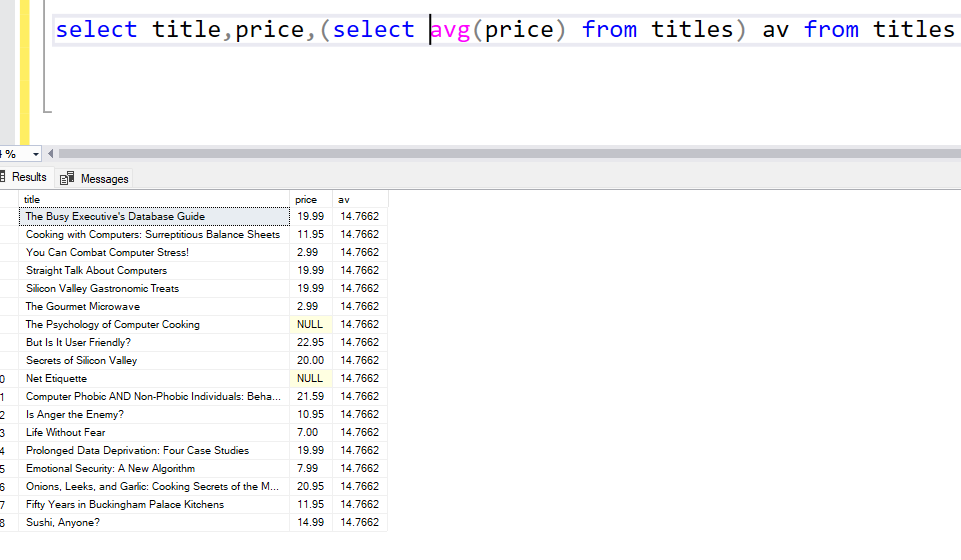
Task: Select cell 'But Is It User Friendly?'
Action: click(x=154, y=342)
